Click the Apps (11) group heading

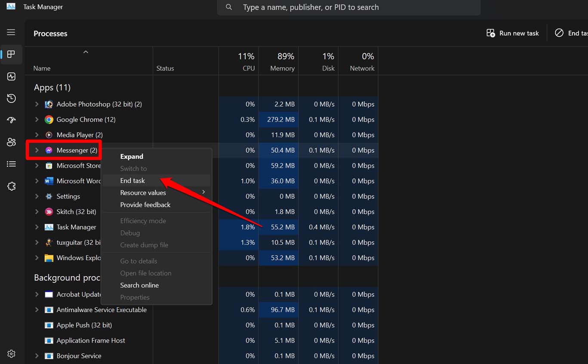52,87
